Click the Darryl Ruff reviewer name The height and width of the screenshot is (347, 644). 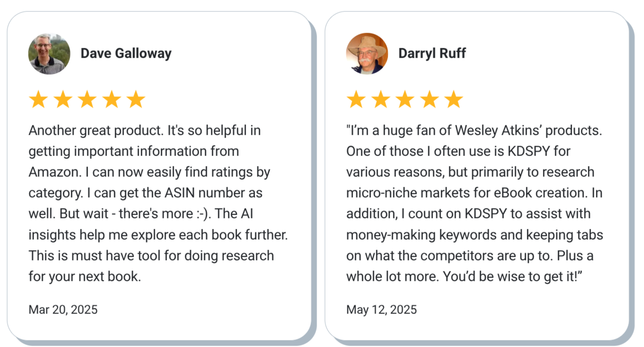click(x=432, y=53)
